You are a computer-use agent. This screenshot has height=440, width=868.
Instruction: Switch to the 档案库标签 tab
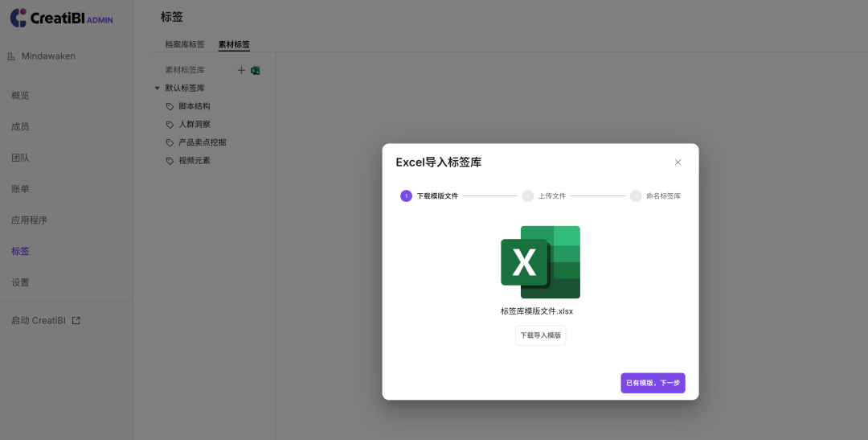(x=185, y=44)
